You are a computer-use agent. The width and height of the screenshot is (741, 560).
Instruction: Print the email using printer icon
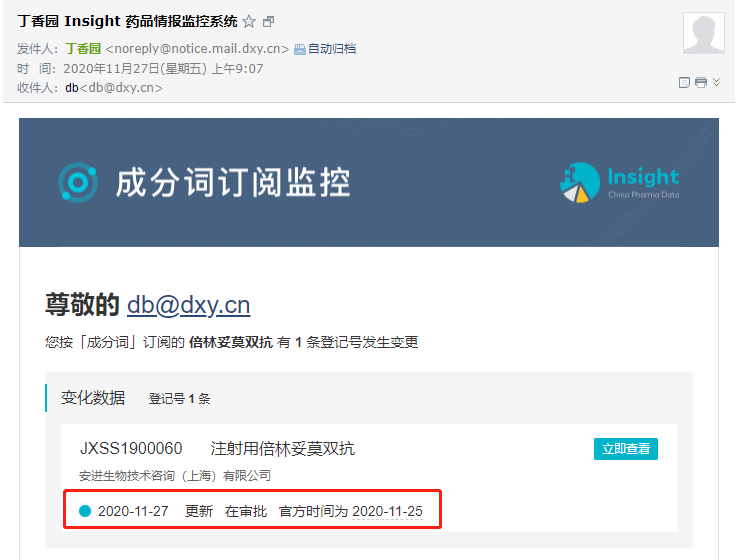pos(701,83)
